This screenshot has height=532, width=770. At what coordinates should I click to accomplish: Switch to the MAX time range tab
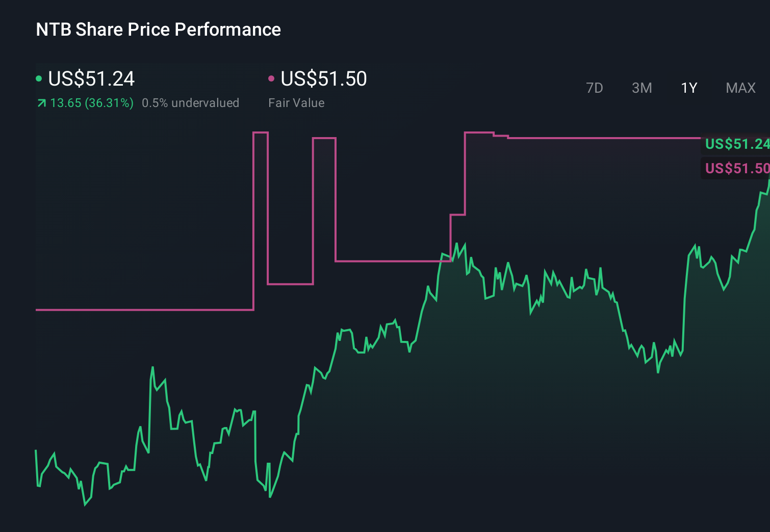(x=740, y=88)
